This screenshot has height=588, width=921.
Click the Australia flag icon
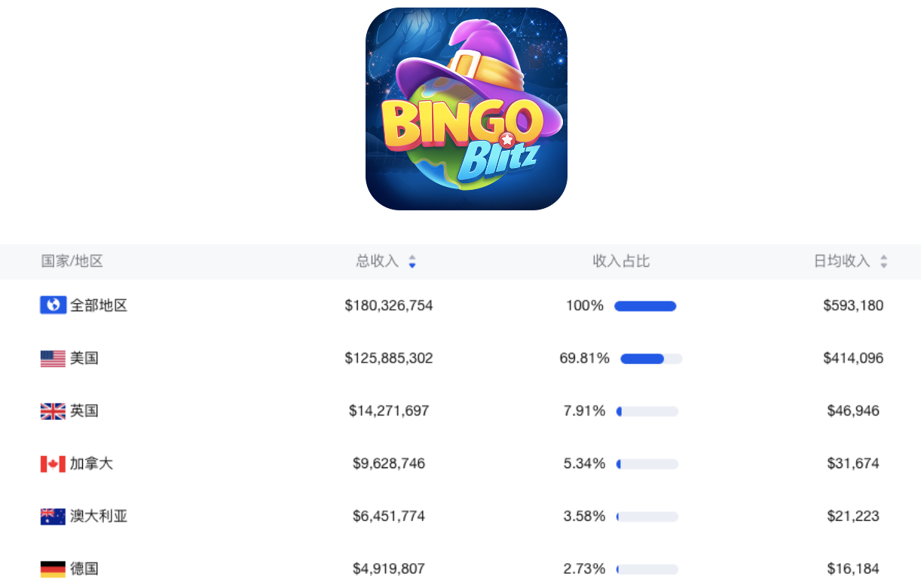tap(53, 516)
